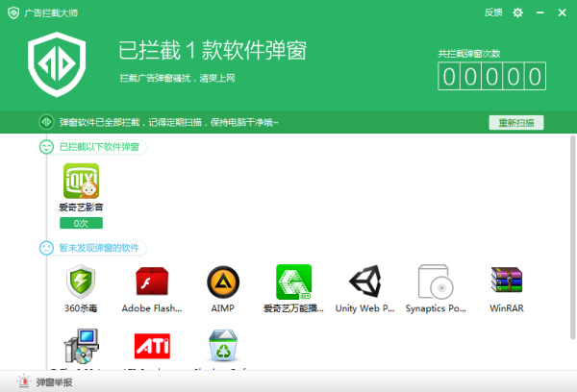
Task: Click the 爱奇艺万能播放器 green icon
Action: click(293, 282)
